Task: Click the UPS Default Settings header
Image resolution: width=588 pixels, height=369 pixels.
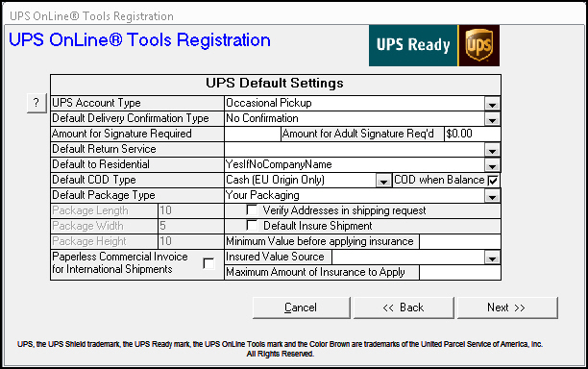Action: pos(275,83)
